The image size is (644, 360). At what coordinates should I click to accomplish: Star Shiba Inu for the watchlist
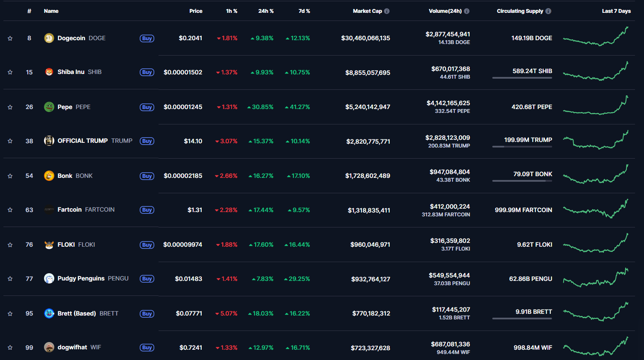10,72
